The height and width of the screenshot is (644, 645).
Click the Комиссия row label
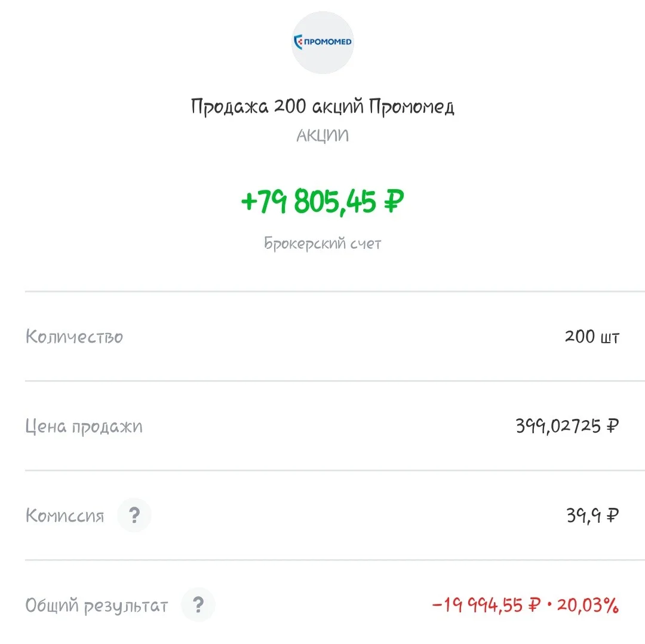pyautogui.click(x=65, y=515)
